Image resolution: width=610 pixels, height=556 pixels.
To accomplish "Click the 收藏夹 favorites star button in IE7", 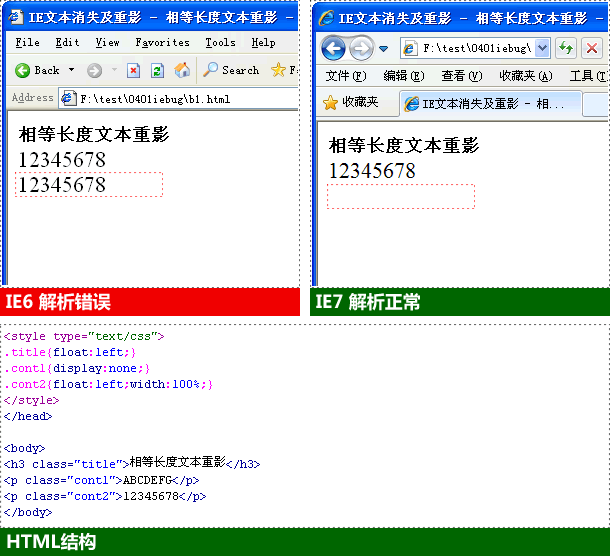I will coord(350,102).
